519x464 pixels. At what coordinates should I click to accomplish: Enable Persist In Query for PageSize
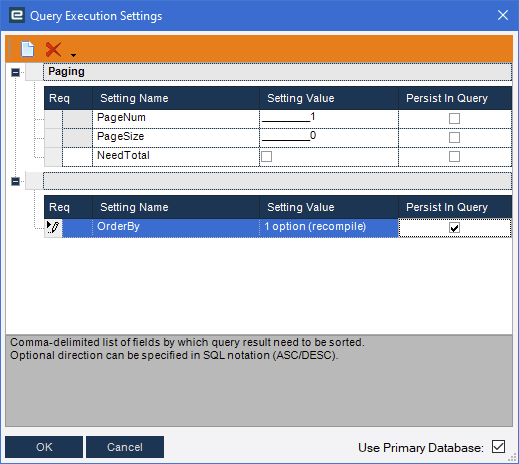[x=454, y=137]
